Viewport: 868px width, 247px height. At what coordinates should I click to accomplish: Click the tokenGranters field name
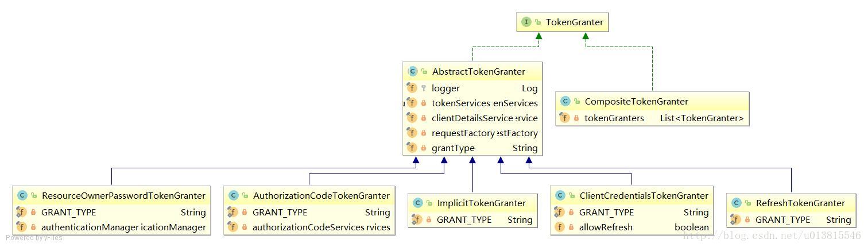point(614,118)
